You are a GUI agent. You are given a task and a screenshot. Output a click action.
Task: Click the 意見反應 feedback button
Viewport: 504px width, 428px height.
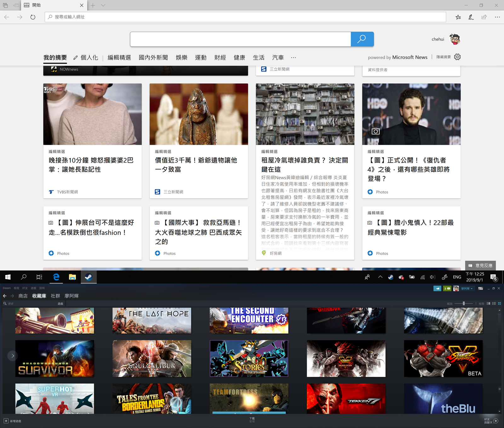pos(480,265)
